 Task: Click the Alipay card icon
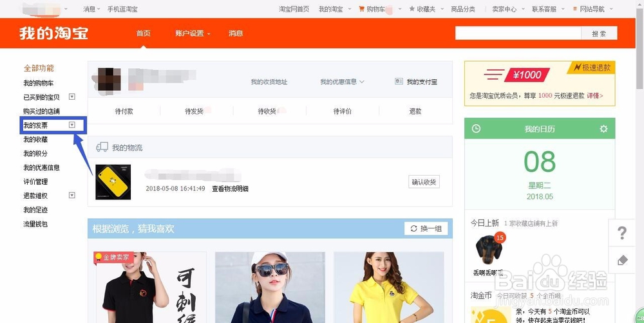(399, 82)
